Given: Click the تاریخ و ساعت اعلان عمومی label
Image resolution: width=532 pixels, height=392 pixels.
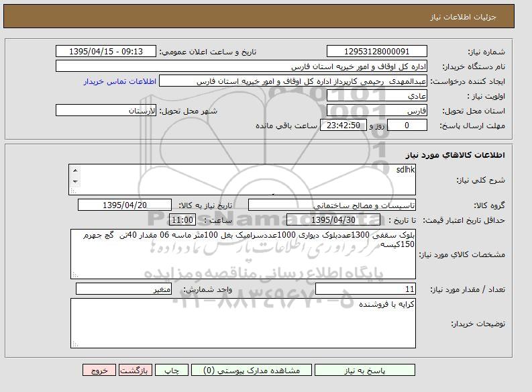Looking at the screenshot, I should tap(208, 52).
